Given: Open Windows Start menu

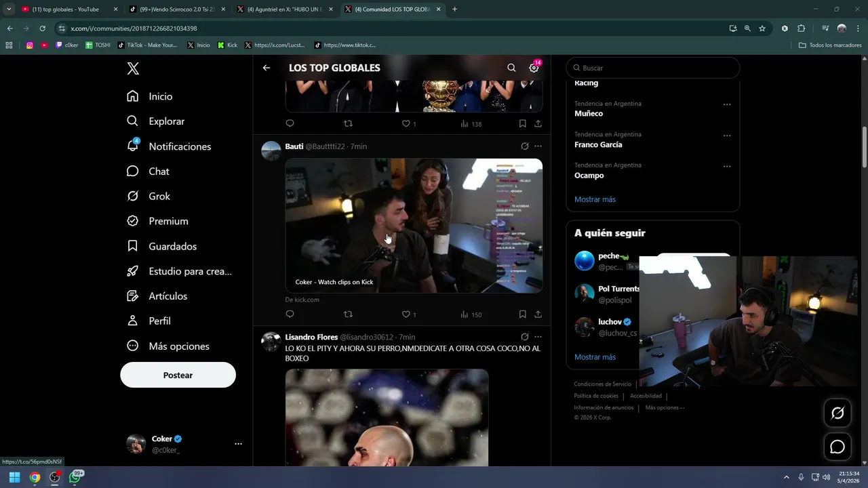Looking at the screenshot, I should pos(14,477).
